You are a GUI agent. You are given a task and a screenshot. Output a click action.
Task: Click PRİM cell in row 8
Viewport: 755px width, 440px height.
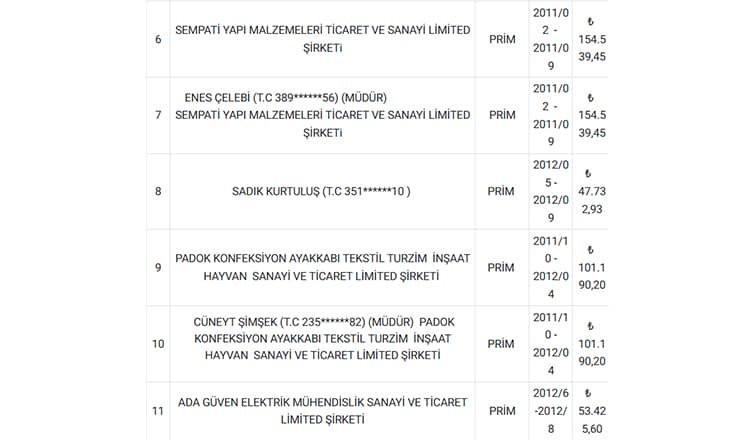[x=501, y=191]
